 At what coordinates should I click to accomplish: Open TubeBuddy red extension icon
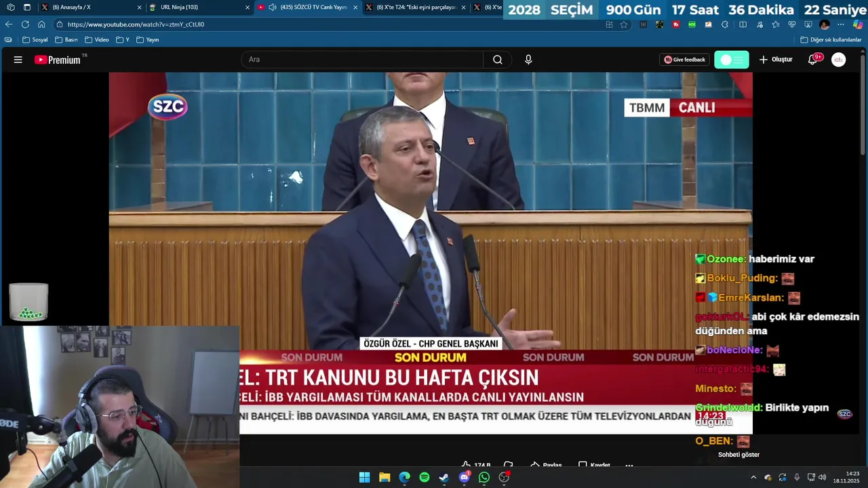676,24
